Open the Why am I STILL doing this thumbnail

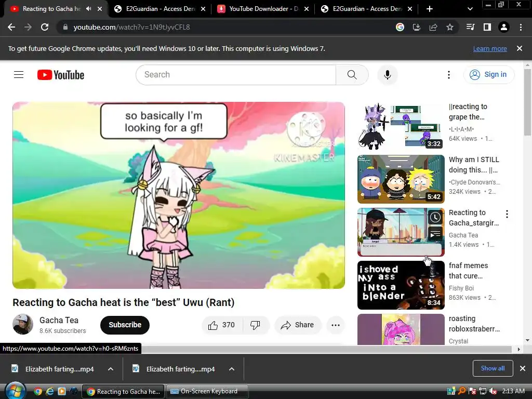pos(401,179)
